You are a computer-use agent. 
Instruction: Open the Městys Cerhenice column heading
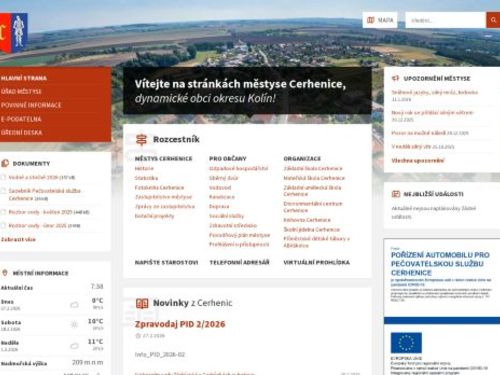(x=163, y=159)
